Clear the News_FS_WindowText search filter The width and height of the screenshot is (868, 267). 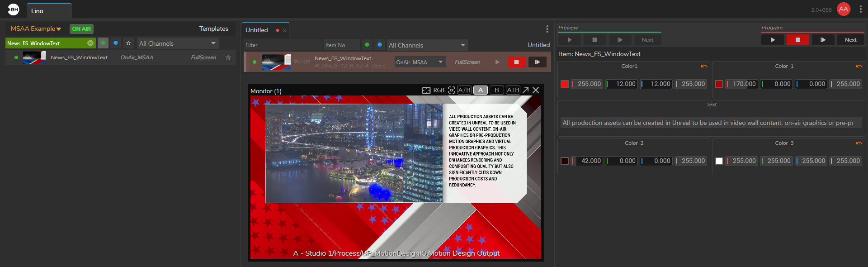click(x=90, y=43)
